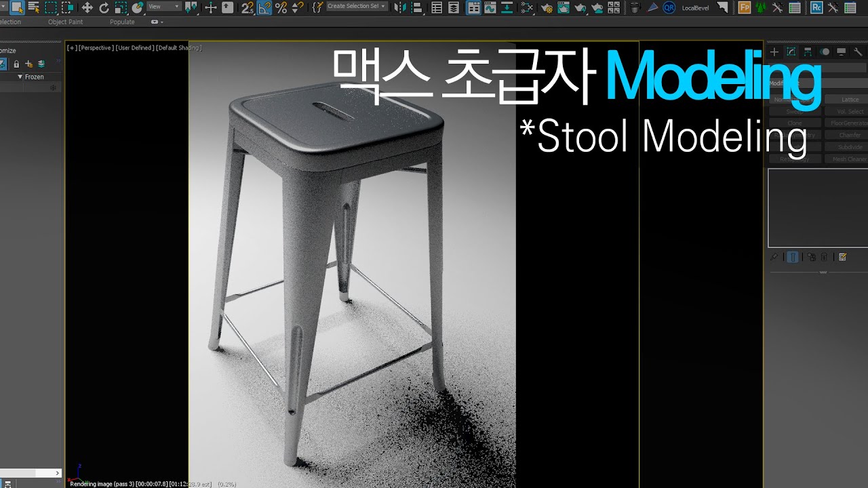
Task: Click the LocalBevel toolbar button
Action: pyautogui.click(x=695, y=7)
